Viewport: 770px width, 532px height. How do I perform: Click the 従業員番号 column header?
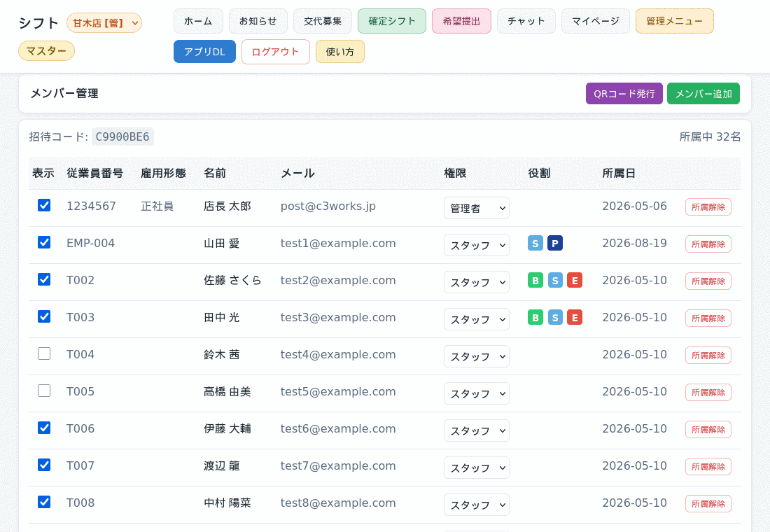point(94,173)
